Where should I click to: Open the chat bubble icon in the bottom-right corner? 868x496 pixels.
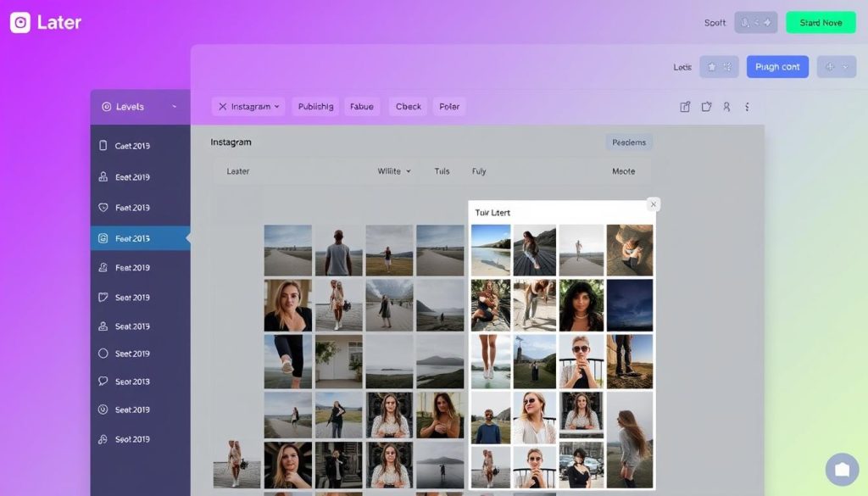pyautogui.click(x=842, y=469)
